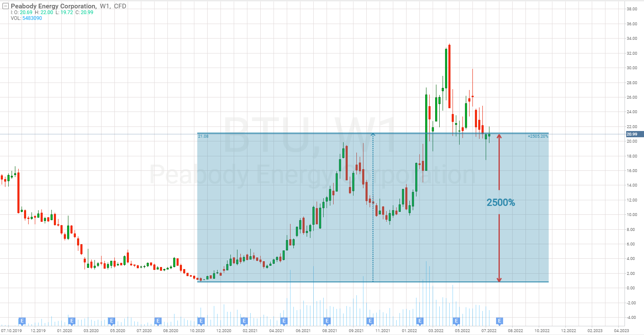The height and width of the screenshot is (335, 644).
Task: Collapse the Peabody Energy Corporation chart legend
Action: point(5,6)
